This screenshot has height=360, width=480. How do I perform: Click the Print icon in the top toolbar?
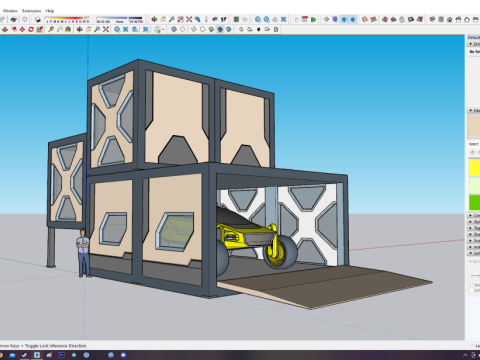[x=13, y=19]
